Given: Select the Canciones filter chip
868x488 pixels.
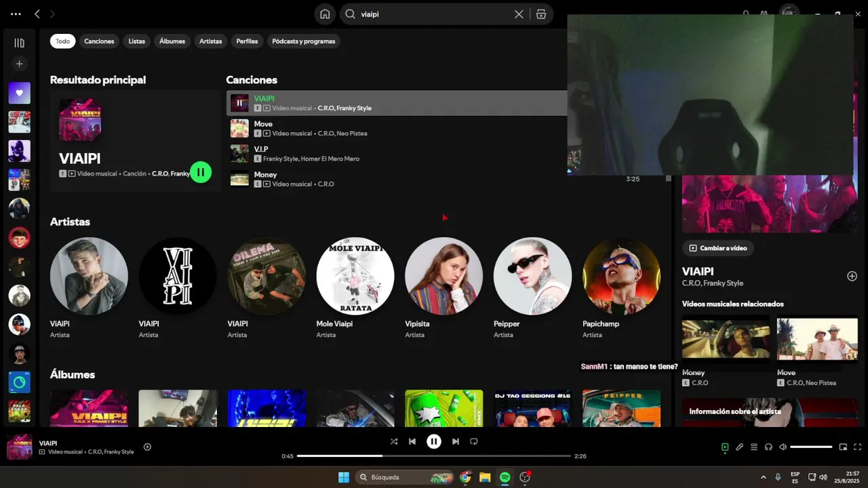Looking at the screenshot, I should 99,41.
